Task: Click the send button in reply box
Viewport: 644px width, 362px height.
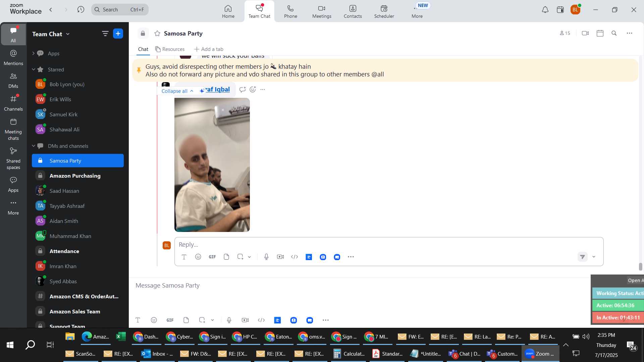Action: [582, 257]
